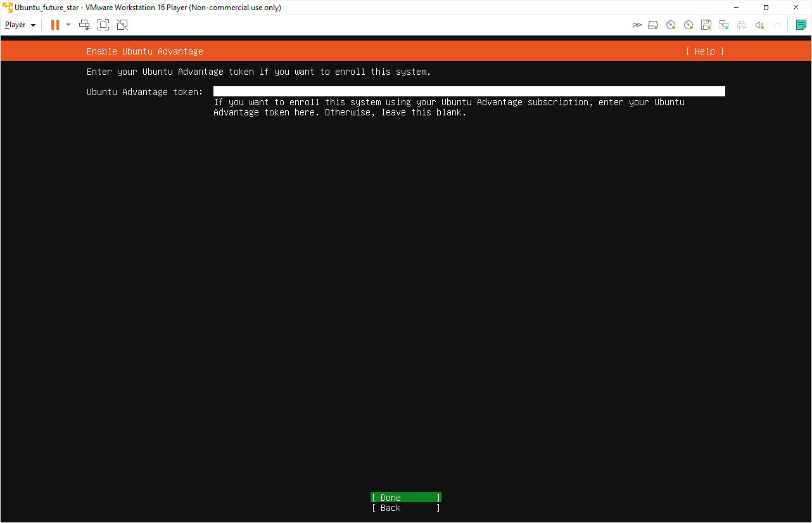Viewport: 812px width, 523px height.
Task: Click the second CD/DVD drive icon
Action: [688, 25]
